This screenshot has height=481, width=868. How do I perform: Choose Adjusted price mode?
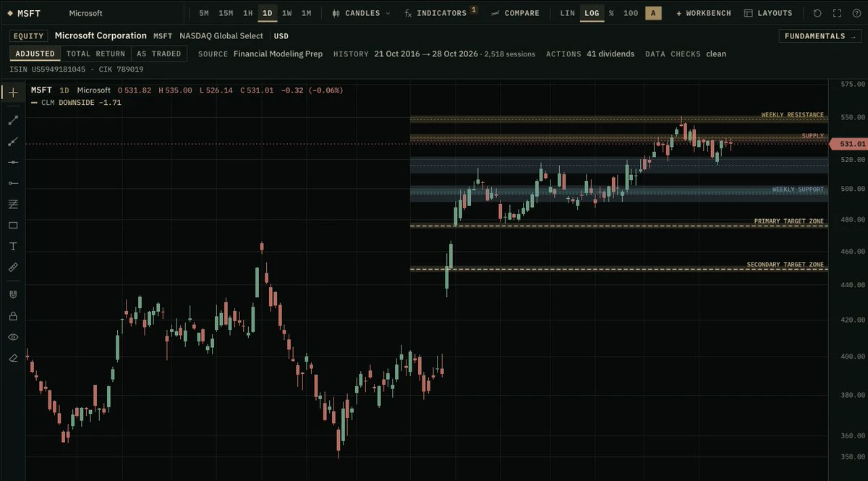(x=35, y=54)
